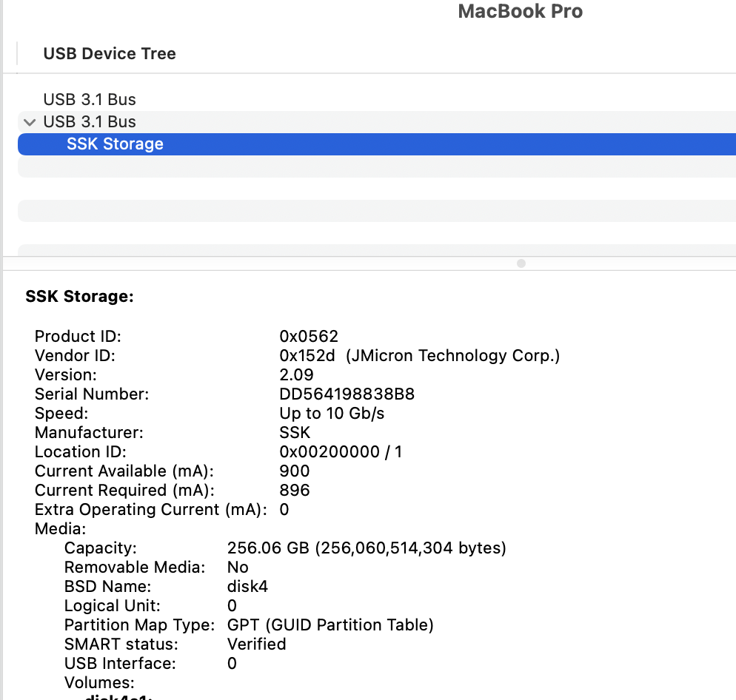Viewport: 736px width, 700px height.
Task: Click the Current Required (mA): label
Action: point(125,491)
